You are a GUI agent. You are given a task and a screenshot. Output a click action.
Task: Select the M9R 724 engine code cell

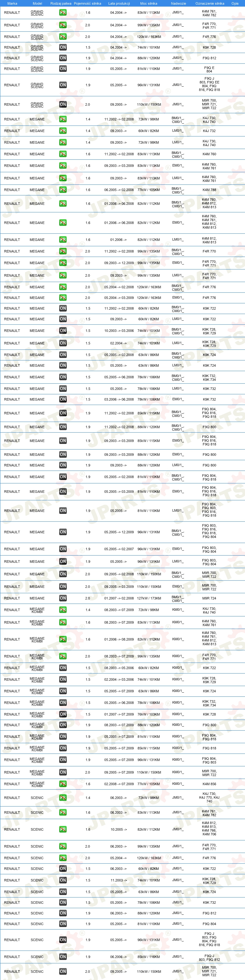point(209,598)
